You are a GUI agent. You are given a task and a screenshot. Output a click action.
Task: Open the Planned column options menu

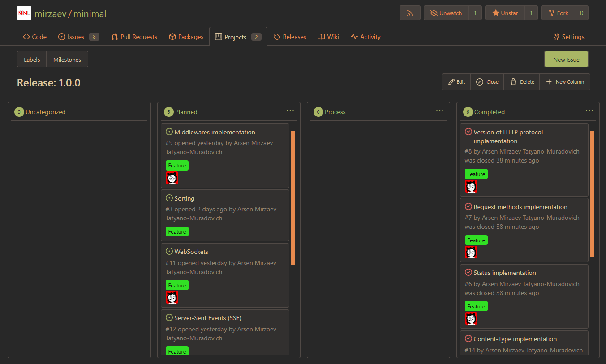[290, 111]
